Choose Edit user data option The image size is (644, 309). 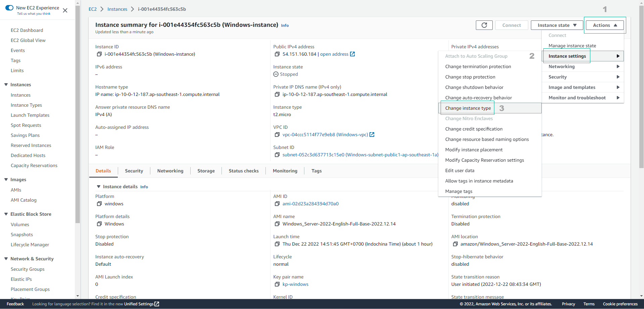pyautogui.click(x=490, y=170)
